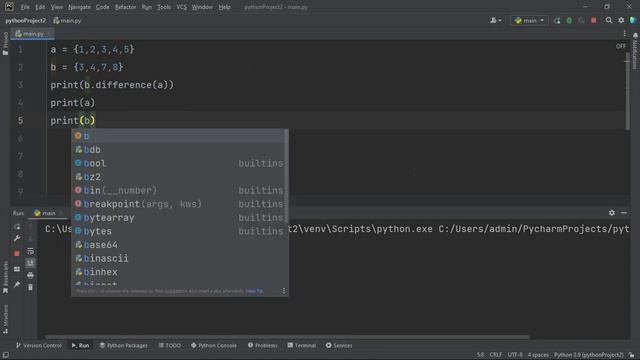Open the TODO tool window
640x360 pixels.
pos(169,345)
